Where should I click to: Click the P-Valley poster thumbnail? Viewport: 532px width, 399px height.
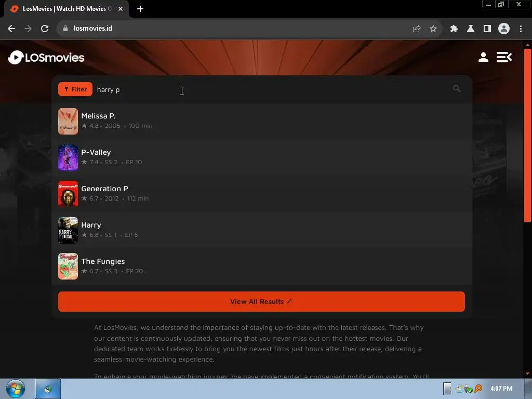[68, 157]
